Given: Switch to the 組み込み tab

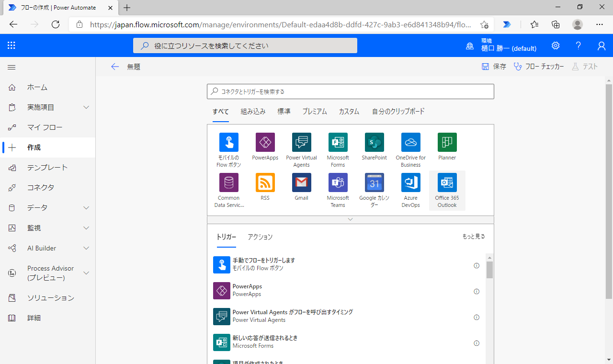Looking at the screenshot, I should point(253,112).
